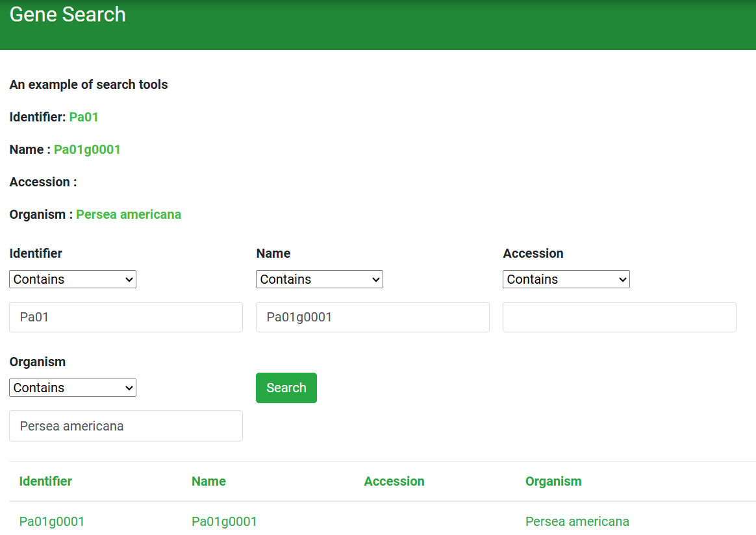Sort results by Accession column header

coord(394,481)
